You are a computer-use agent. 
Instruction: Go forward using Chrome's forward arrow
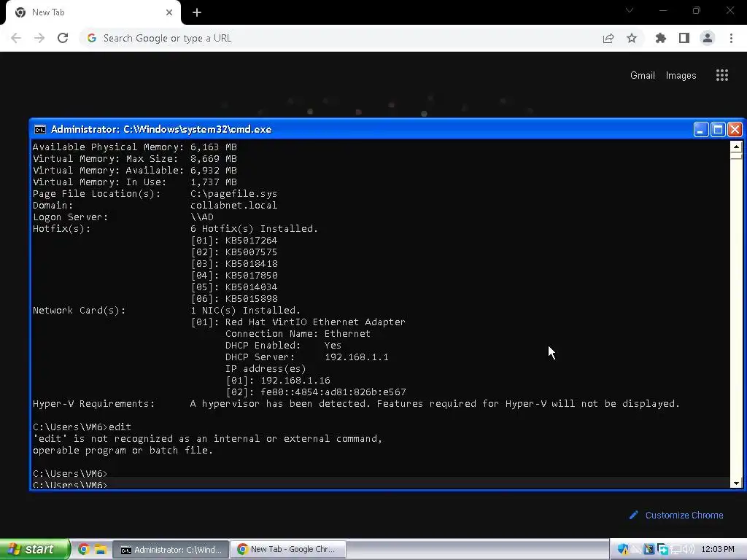click(39, 38)
